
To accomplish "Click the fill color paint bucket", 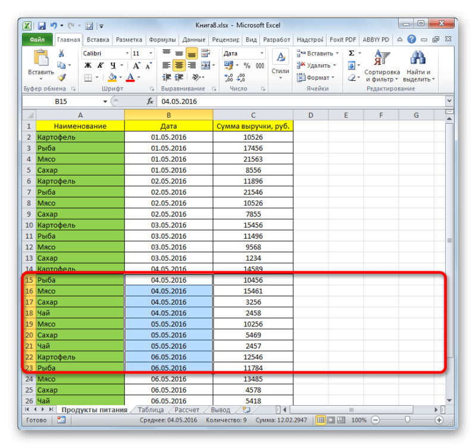I will (x=112, y=78).
